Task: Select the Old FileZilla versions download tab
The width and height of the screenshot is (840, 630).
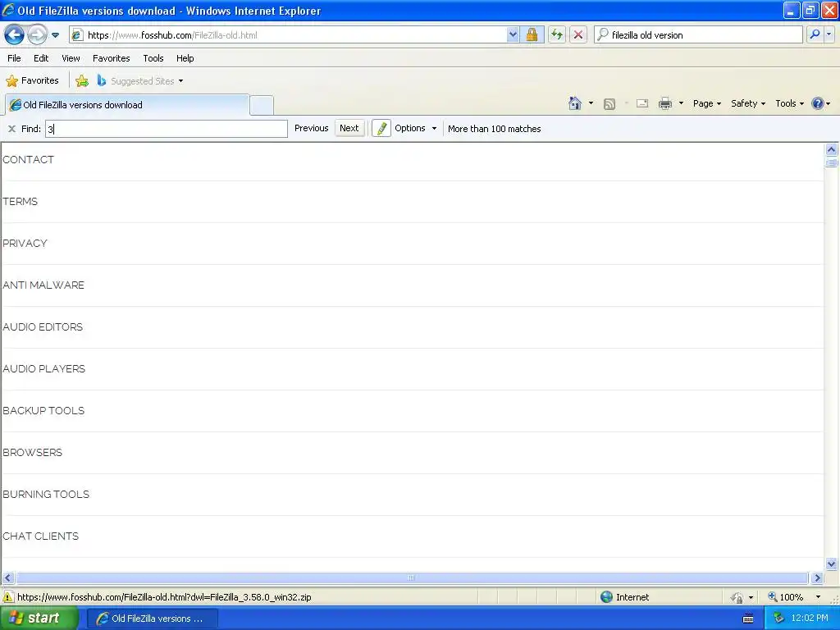Action: 127,105
